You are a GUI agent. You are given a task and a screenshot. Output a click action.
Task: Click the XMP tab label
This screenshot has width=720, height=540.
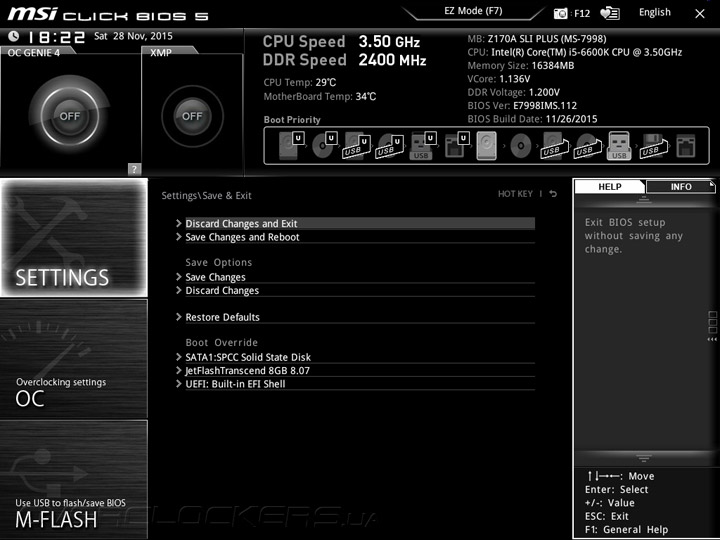pyautogui.click(x=161, y=52)
